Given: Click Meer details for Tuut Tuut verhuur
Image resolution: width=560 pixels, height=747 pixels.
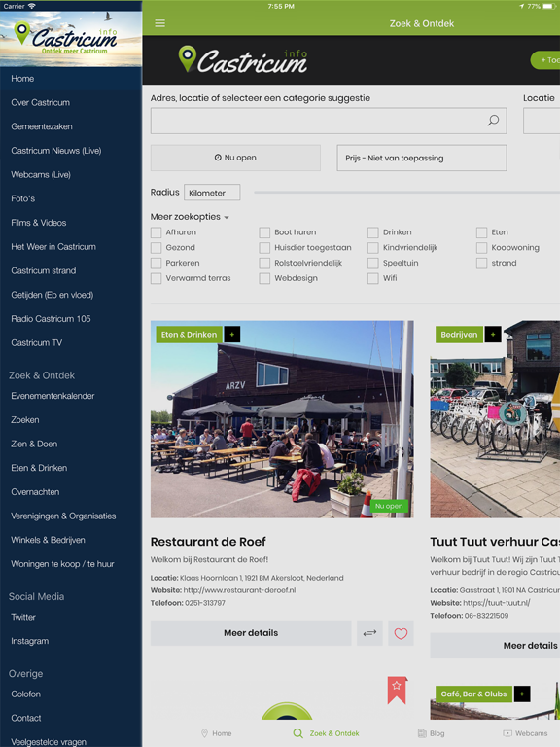Looking at the screenshot, I should click(x=495, y=646).
